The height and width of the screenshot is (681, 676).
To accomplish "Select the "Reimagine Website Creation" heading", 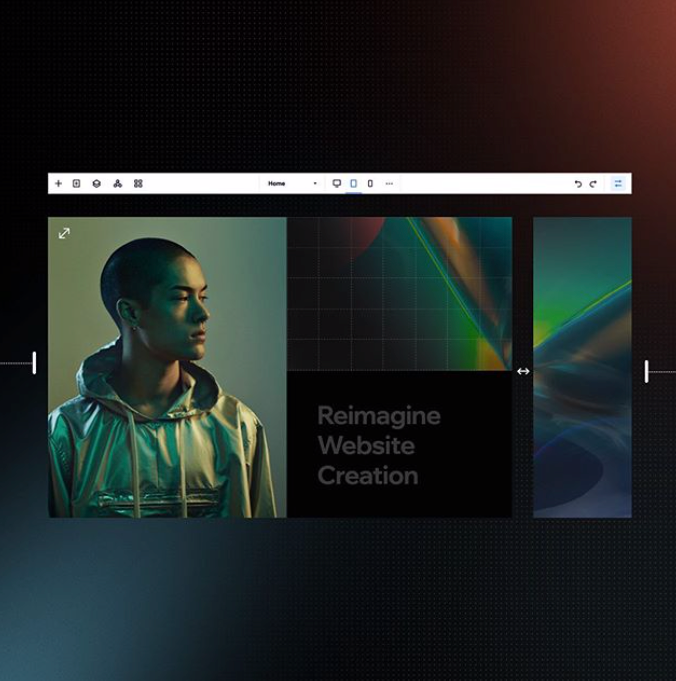I will [x=379, y=445].
